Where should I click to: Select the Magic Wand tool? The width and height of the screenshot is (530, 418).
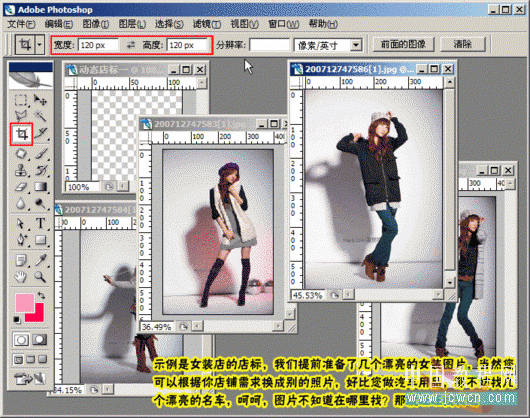point(40,117)
